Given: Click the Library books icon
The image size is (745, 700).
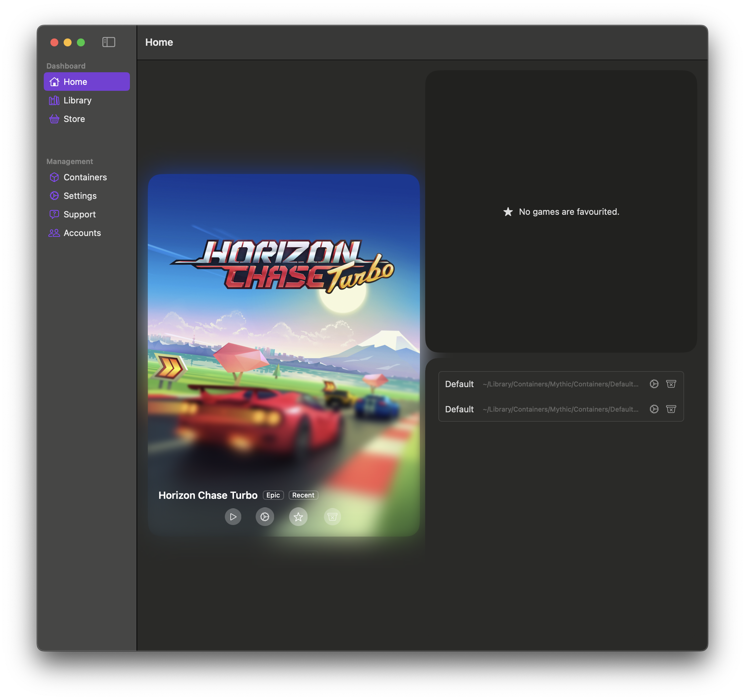Looking at the screenshot, I should (54, 100).
